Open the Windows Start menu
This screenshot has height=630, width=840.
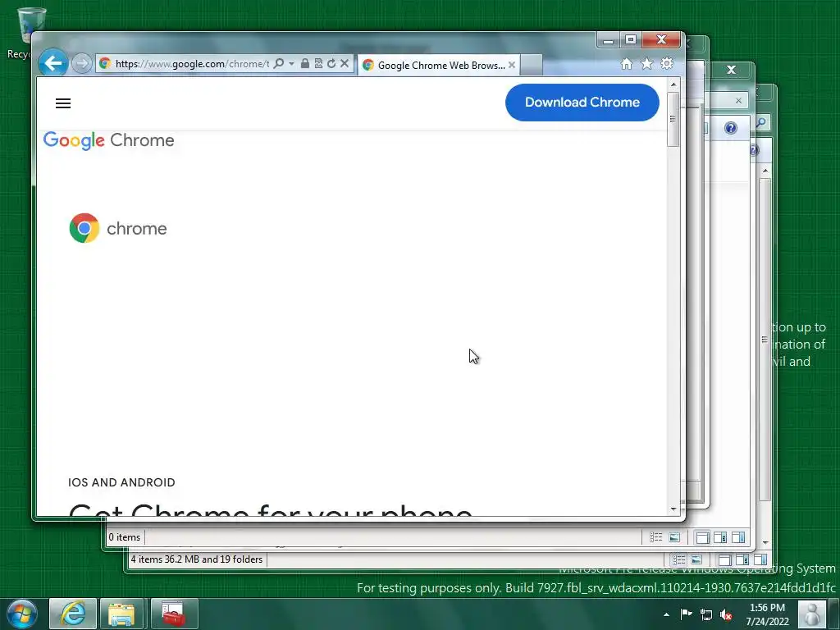[22, 614]
